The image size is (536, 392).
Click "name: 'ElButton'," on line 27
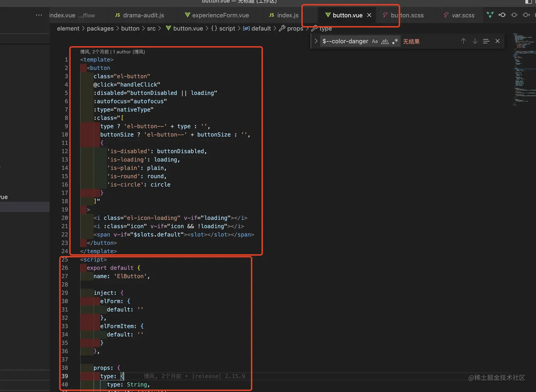122,276
